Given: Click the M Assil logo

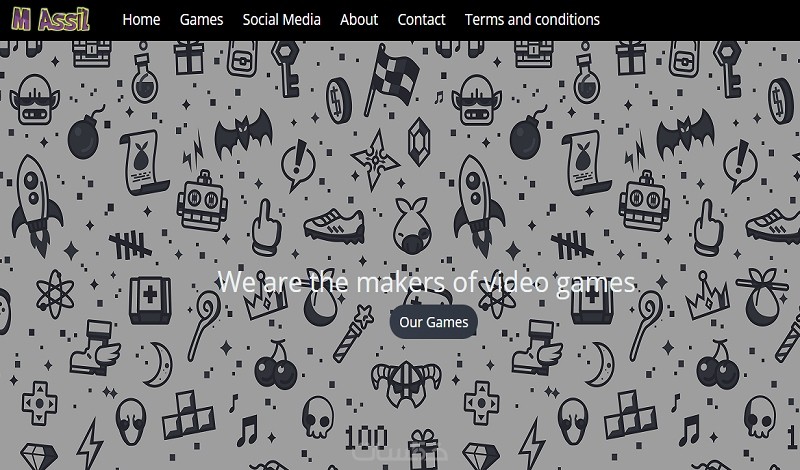Looking at the screenshot, I should click(x=51, y=19).
